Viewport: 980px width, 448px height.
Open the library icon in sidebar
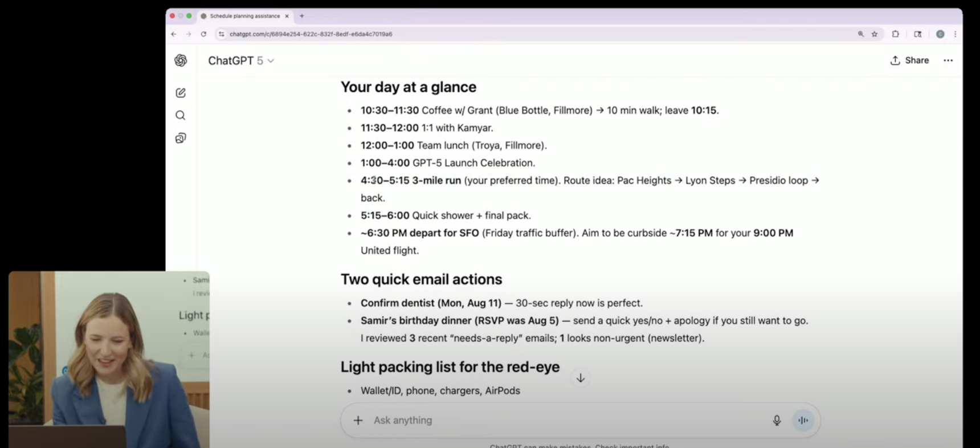[x=181, y=139]
